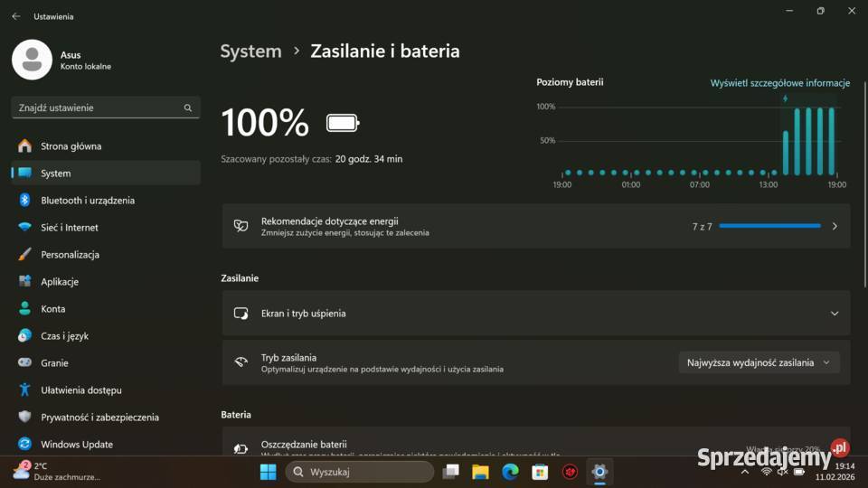Launch File Explorer from the taskbar
The height and width of the screenshot is (488, 868).
pos(480,472)
